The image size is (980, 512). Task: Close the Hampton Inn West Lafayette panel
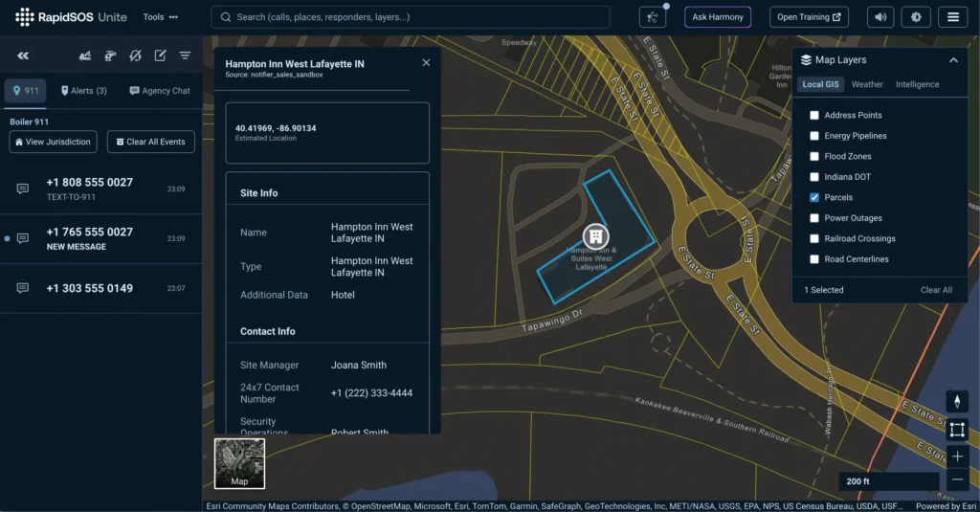[x=426, y=62]
